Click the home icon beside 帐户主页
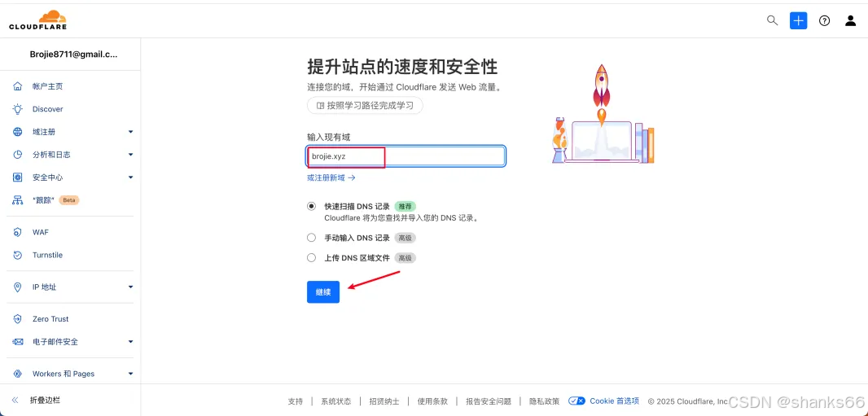 coord(18,86)
